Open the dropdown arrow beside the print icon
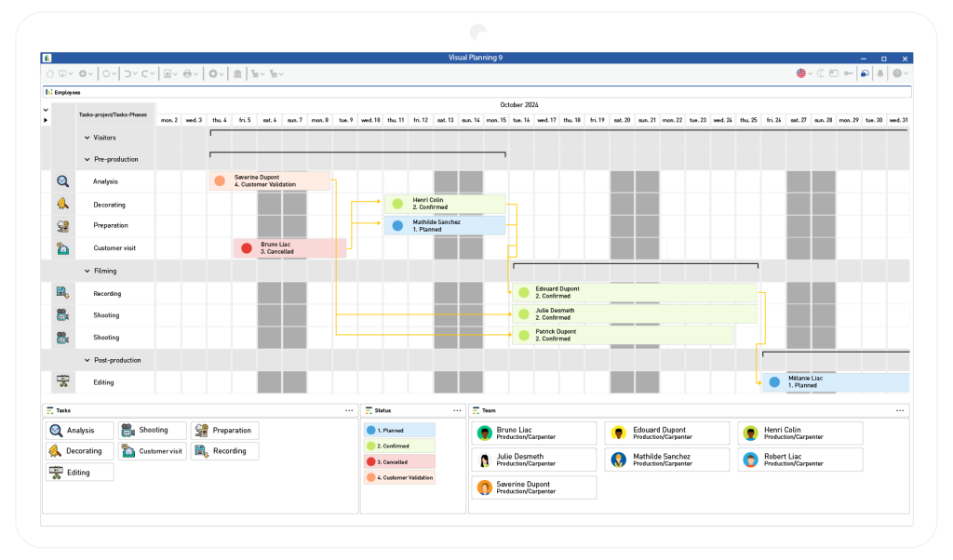 coord(195,74)
